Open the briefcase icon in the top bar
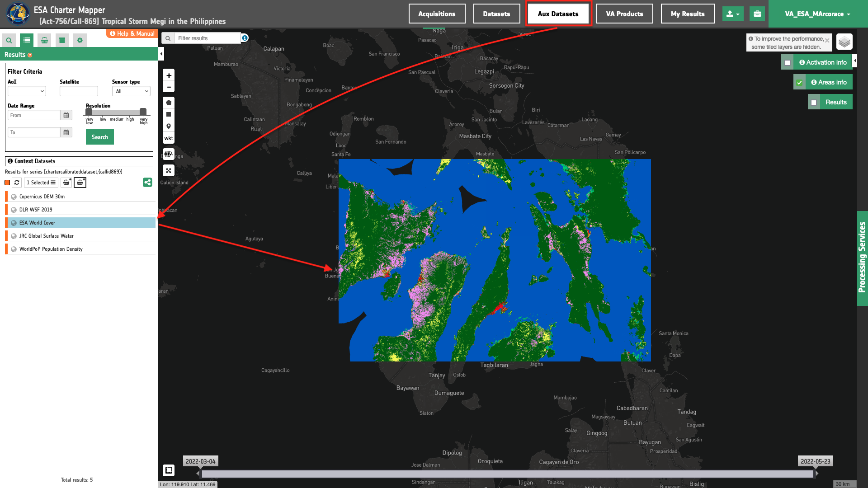The width and height of the screenshot is (868, 488). pyautogui.click(x=757, y=14)
